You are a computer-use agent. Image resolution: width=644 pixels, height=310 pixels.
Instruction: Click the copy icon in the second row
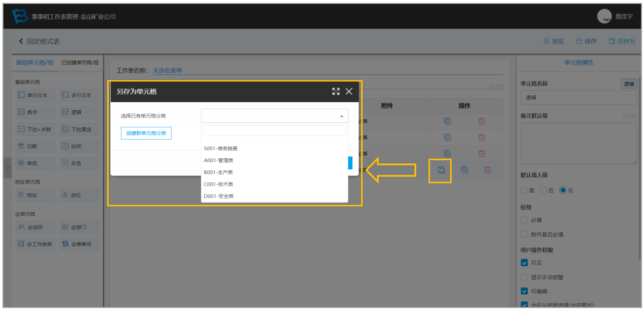447,138
